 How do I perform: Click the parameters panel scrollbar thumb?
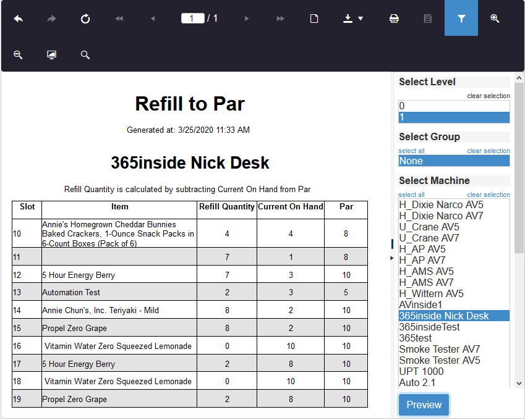point(519,168)
